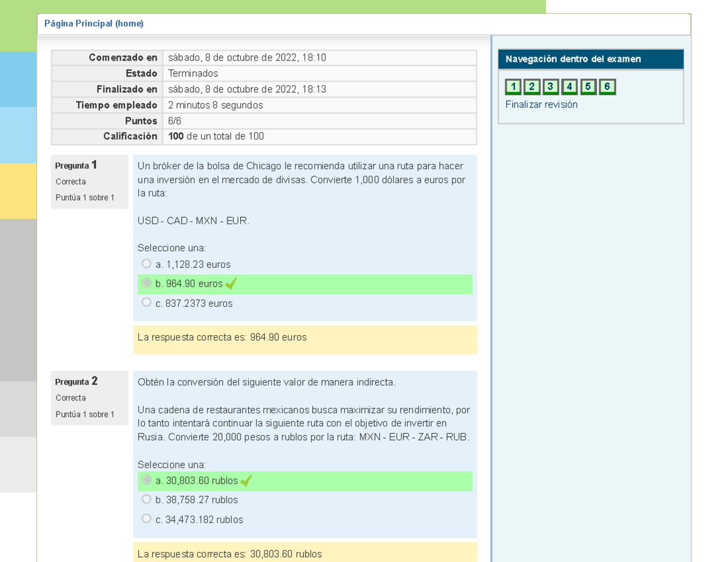Click the Puntos 6/6 row
Screen dimensions: 728x562
point(182,120)
